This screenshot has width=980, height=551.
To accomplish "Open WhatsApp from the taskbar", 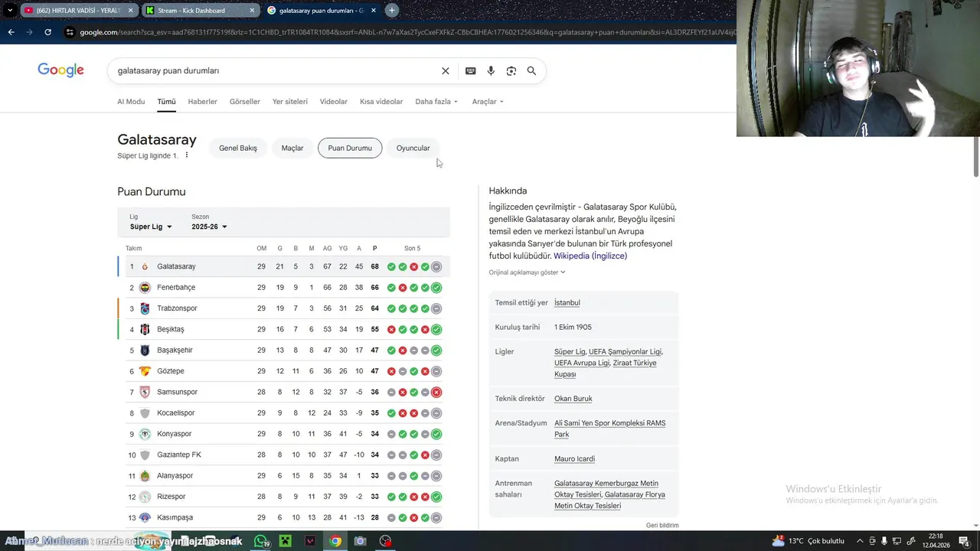I will [262, 541].
